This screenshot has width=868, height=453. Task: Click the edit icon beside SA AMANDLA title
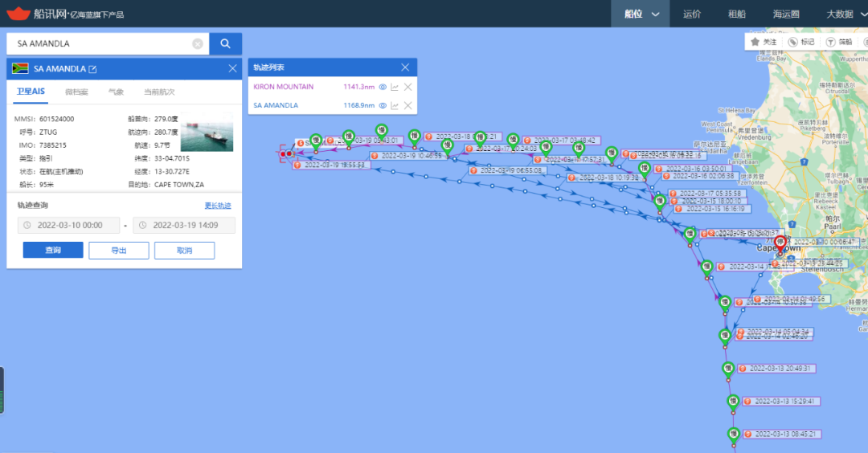point(92,69)
